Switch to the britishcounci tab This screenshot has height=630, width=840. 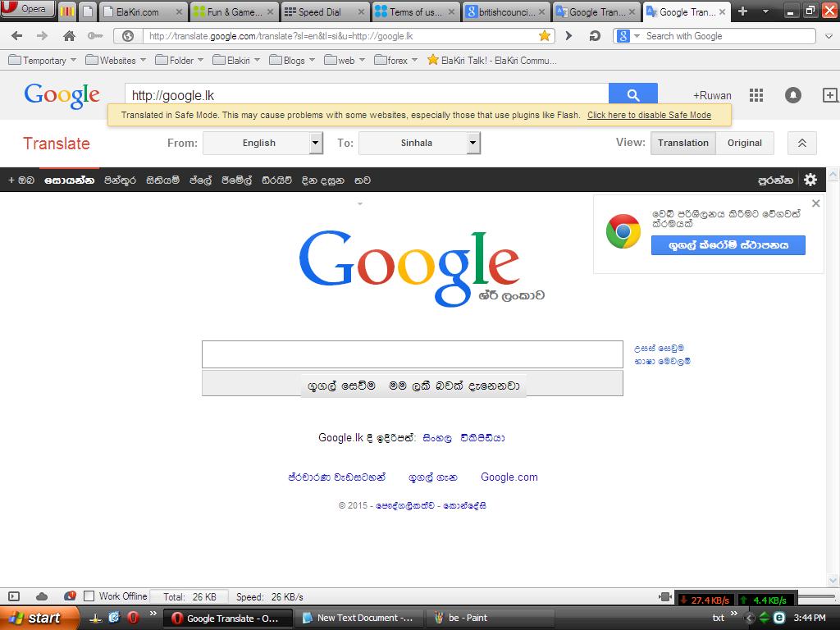507,11
